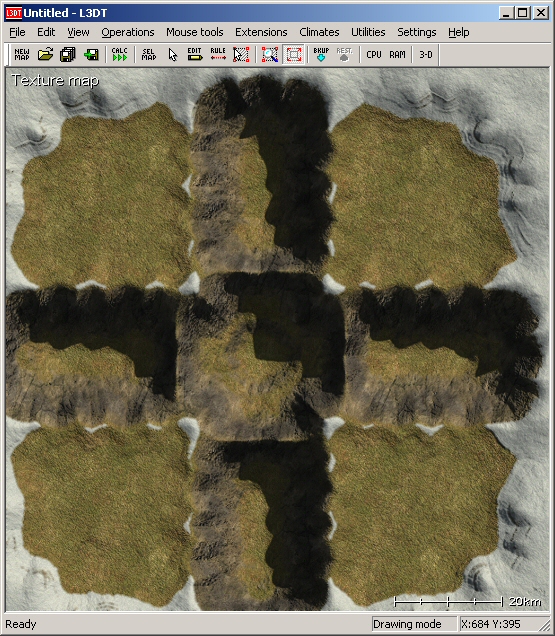Click the save all maps icon
This screenshot has height=636, width=555.
(68, 54)
